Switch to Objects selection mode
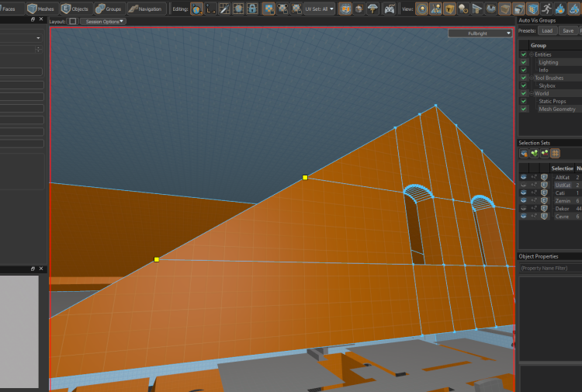The image size is (582, 392). (x=75, y=9)
